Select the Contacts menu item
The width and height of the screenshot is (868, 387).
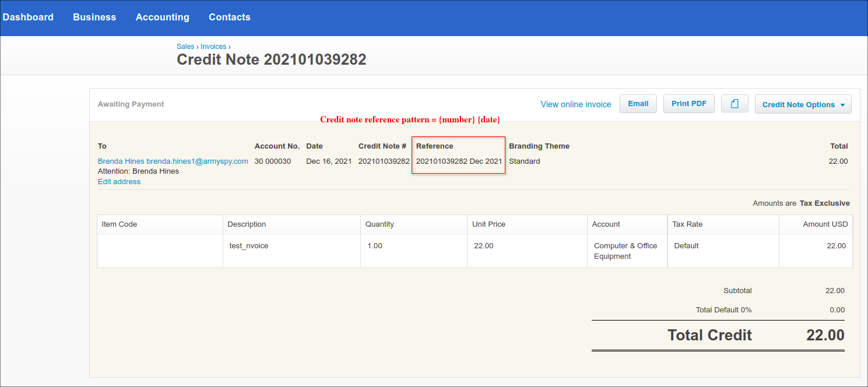click(x=230, y=17)
